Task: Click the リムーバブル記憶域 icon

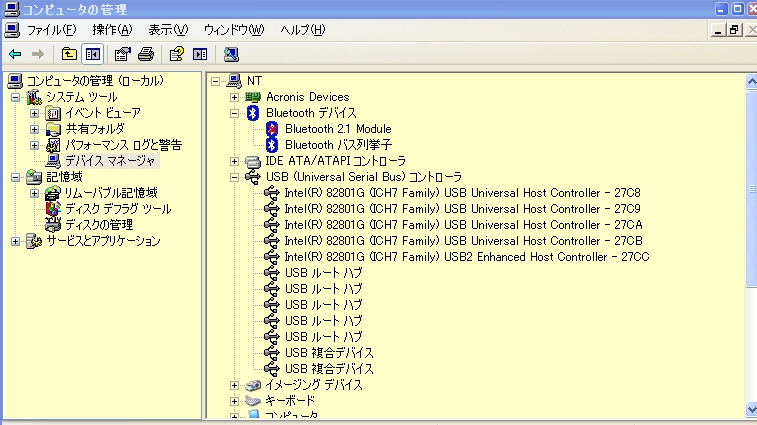Action: pyautogui.click(x=53, y=193)
